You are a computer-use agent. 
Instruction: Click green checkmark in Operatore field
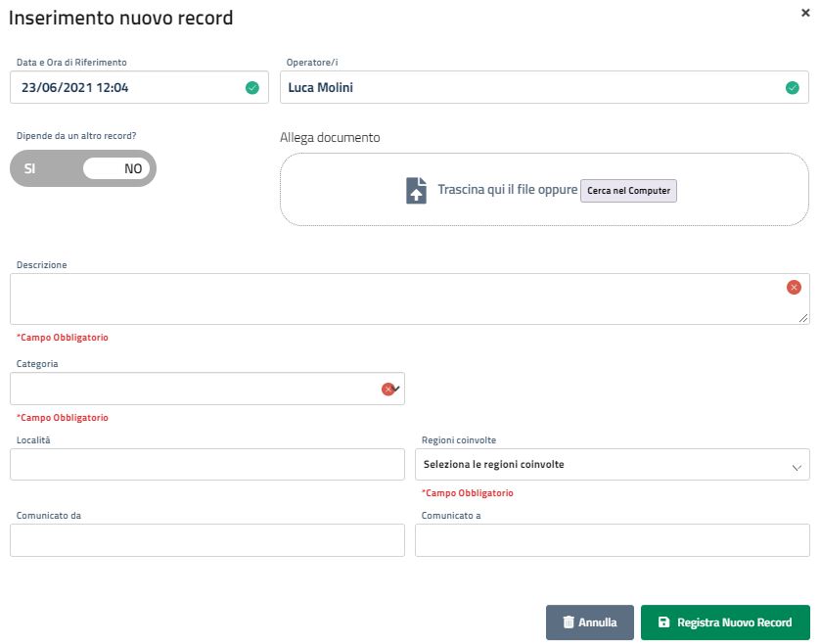coord(793,88)
